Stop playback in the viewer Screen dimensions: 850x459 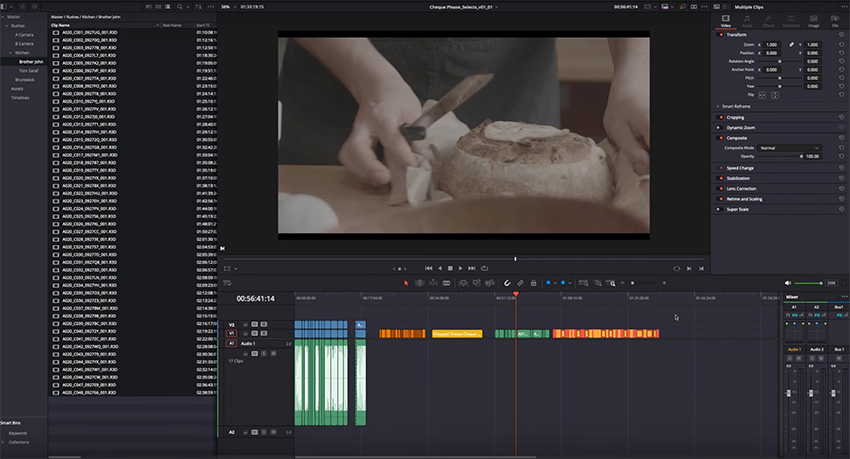(450, 268)
